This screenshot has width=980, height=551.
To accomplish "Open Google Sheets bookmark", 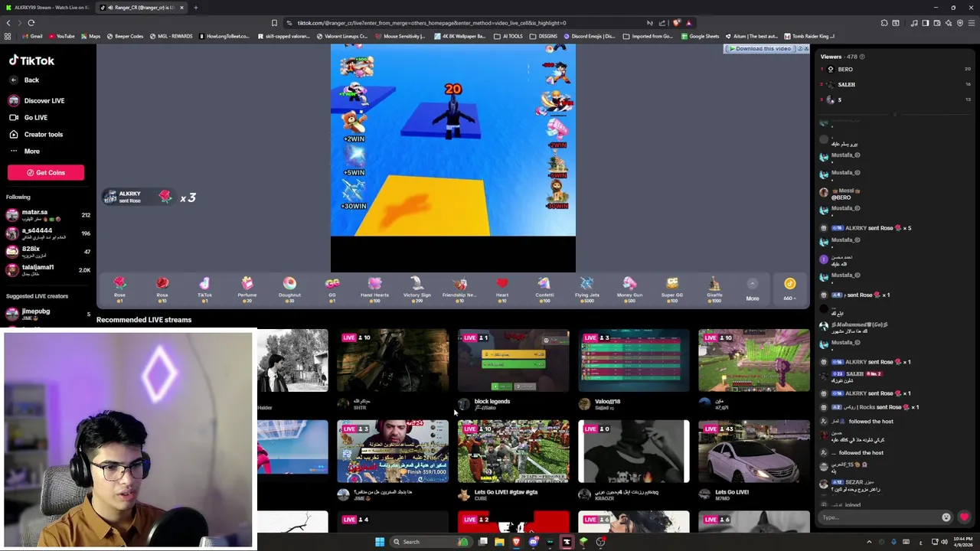I will click(700, 36).
